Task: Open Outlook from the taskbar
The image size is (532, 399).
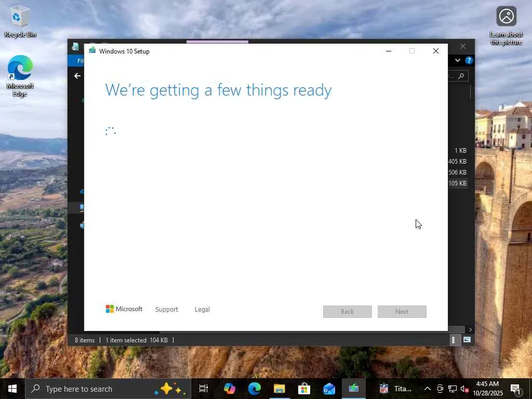Action: tap(329, 389)
